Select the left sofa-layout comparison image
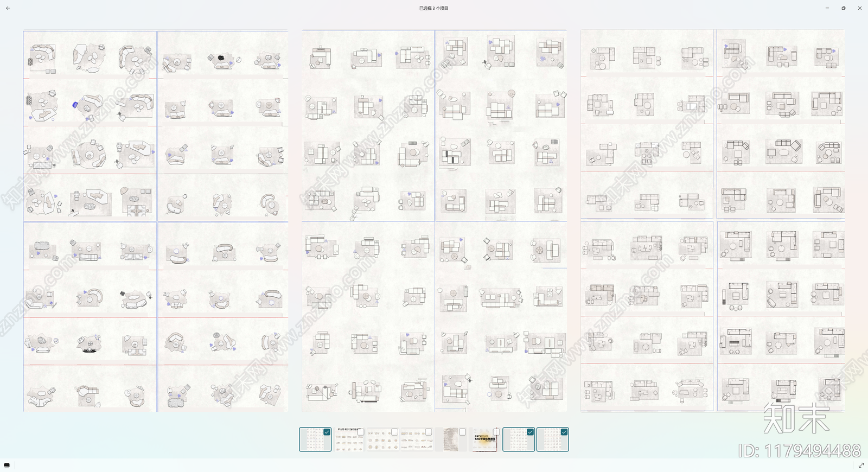Image resolution: width=868 pixels, height=472 pixels. pyautogui.click(x=156, y=221)
